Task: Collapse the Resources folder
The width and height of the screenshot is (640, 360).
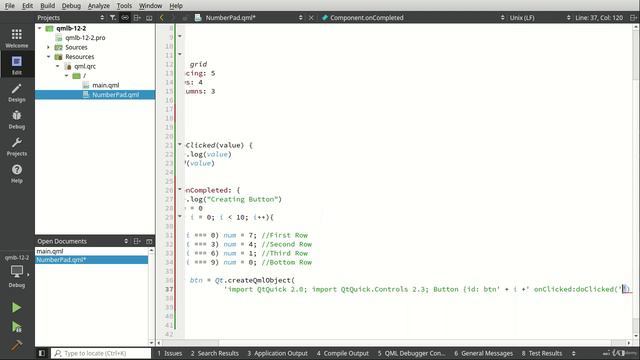Action: 48,57
